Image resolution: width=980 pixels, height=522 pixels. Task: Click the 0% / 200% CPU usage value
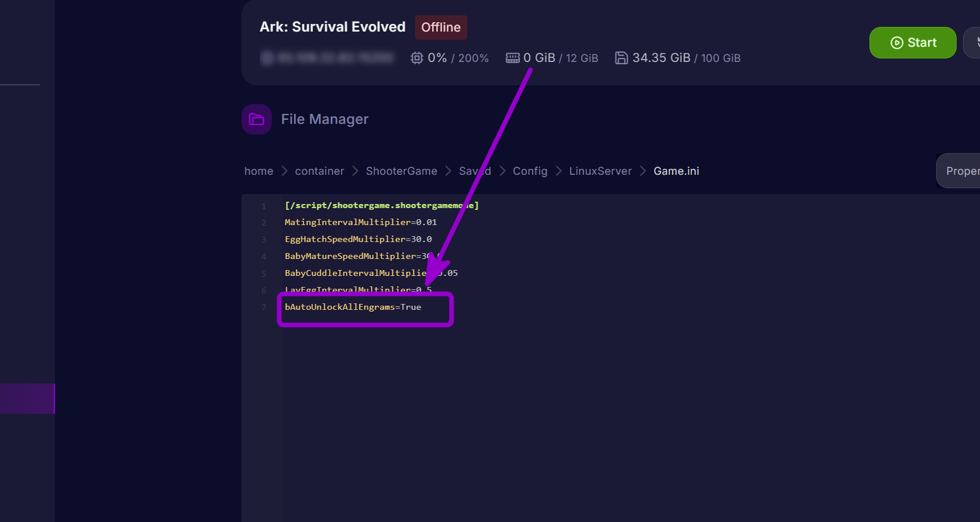point(458,58)
